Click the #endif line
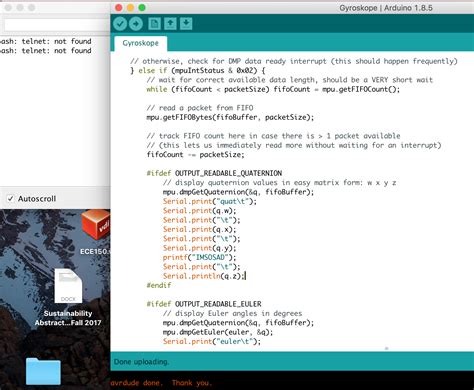 coord(159,285)
